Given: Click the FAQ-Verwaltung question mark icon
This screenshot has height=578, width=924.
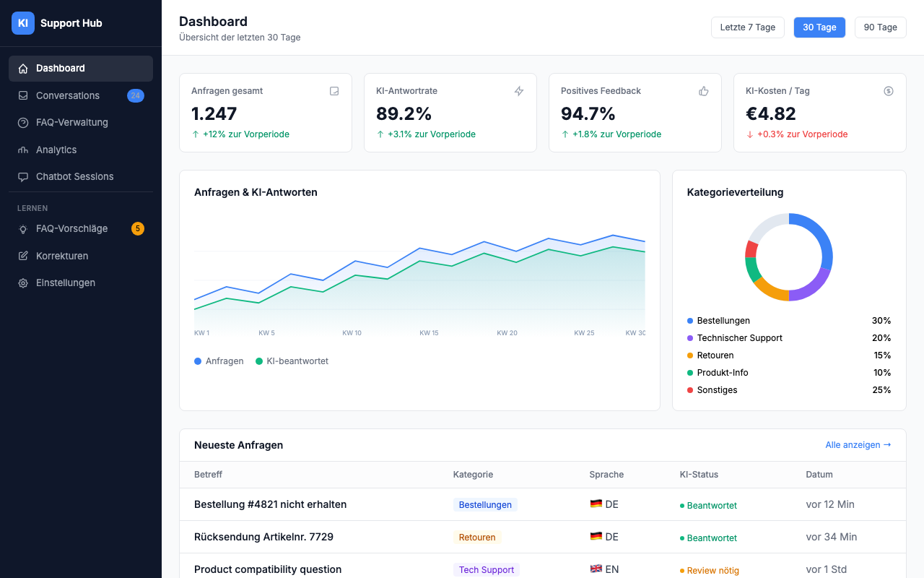Looking at the screenshot, I should (x=23, y=123).
